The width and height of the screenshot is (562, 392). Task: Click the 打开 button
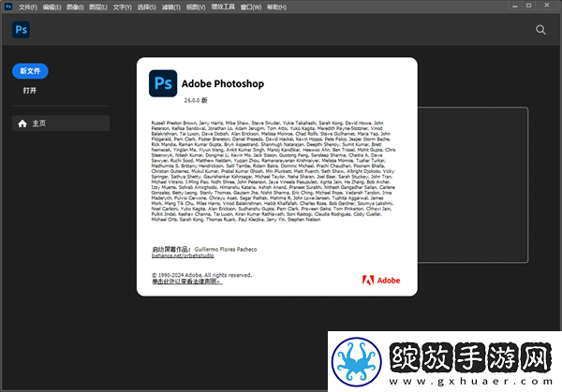point(30,91)
